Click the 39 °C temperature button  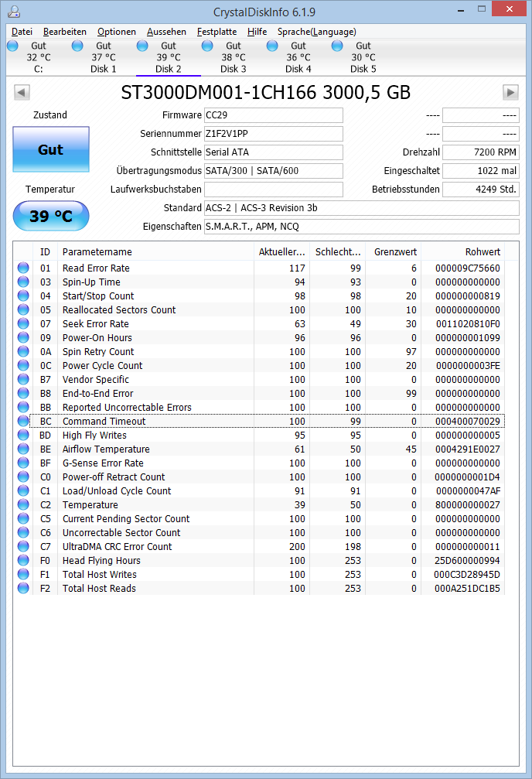tap(51, 216)
